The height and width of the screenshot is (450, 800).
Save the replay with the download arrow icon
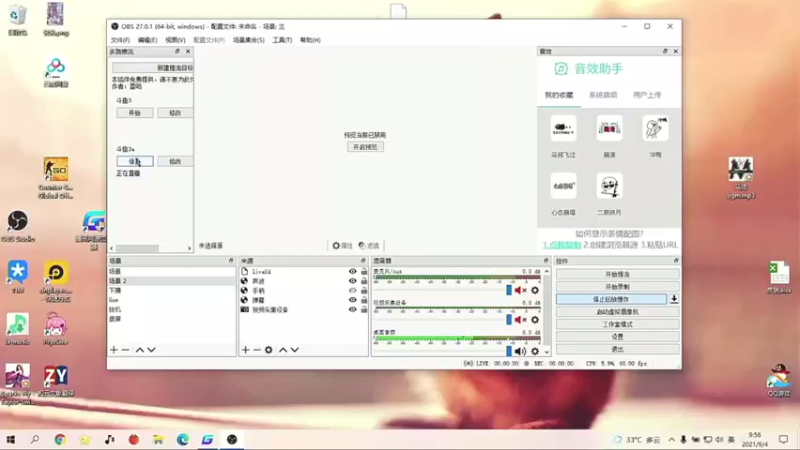674,299
